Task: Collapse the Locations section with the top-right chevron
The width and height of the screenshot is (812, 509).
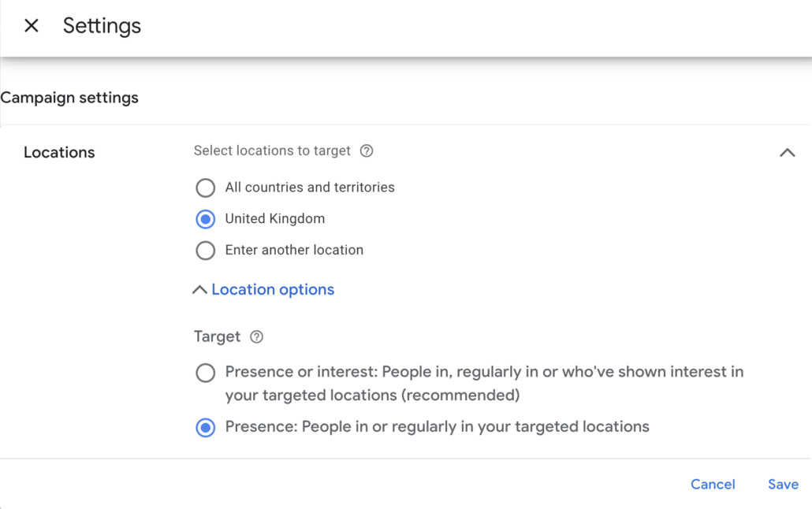Action: click(x=788, y=152)
